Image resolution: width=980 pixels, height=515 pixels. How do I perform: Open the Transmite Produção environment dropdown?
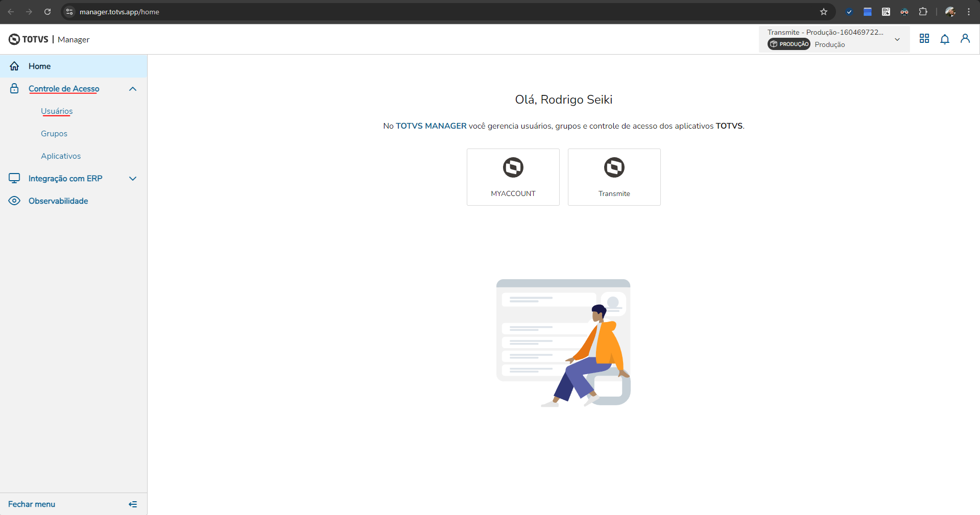[x=834, y=39]
